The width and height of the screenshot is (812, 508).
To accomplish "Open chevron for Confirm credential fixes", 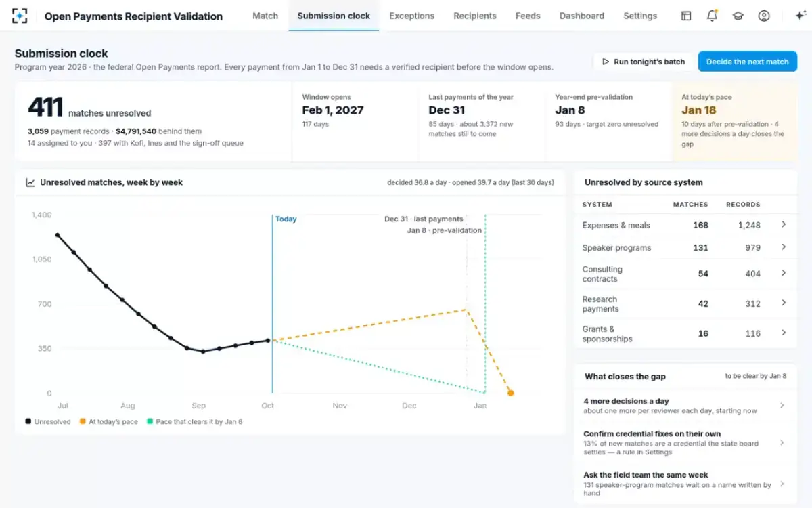I will [x=782, y=443].
